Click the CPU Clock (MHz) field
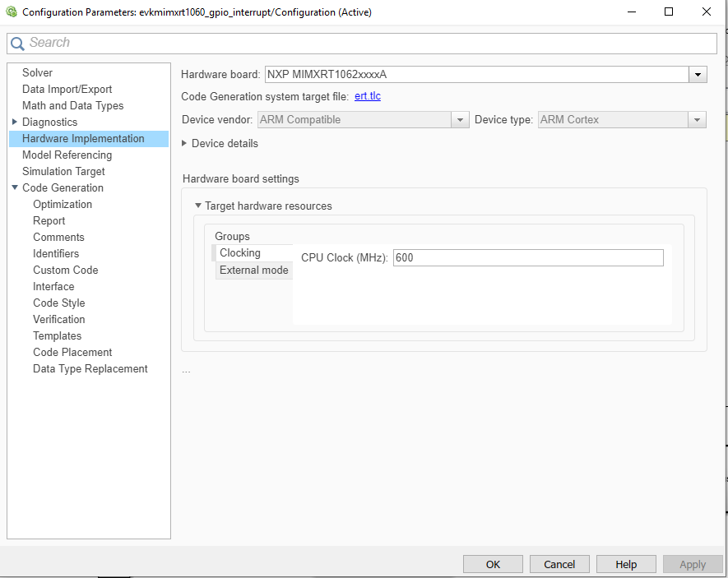728x578 pixels. (528, 258)
